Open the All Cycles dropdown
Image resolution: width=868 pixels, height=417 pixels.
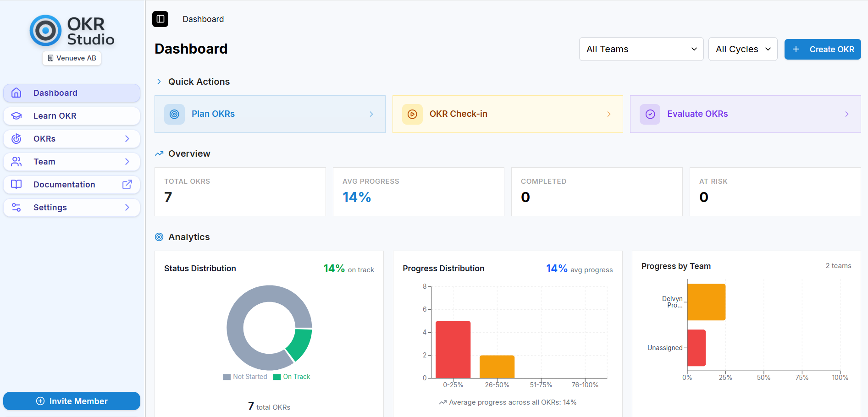tap(743, 49)
